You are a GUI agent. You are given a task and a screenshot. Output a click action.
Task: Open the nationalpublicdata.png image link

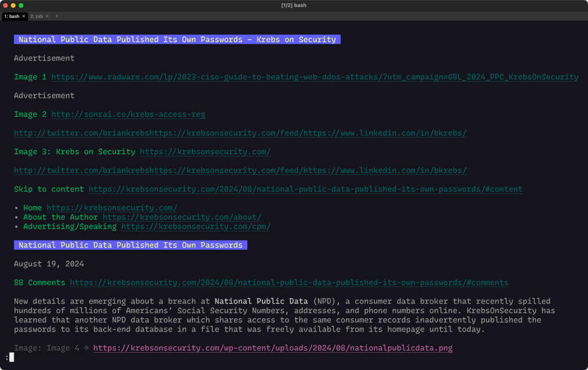(x=272, y=348)
